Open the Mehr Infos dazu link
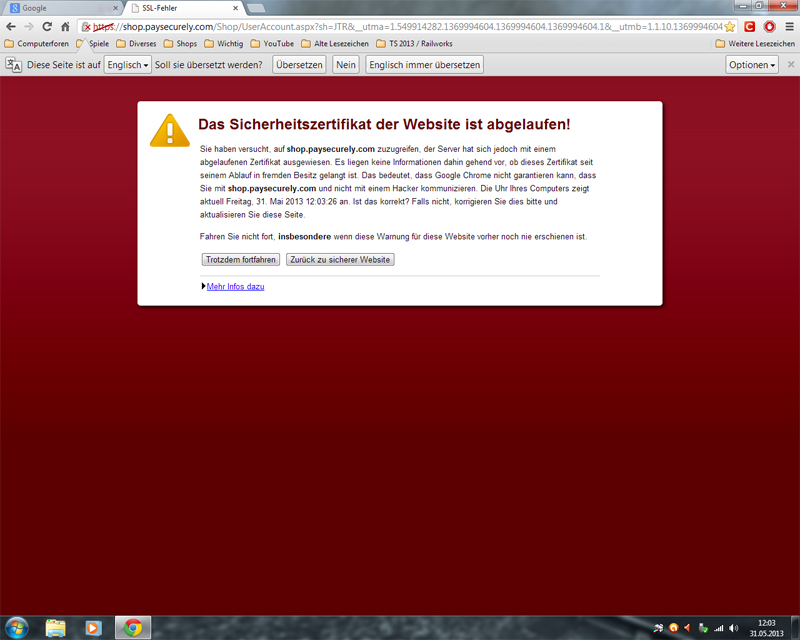Image resolution: width=800 pixels, height=640 pixels. 235,286
